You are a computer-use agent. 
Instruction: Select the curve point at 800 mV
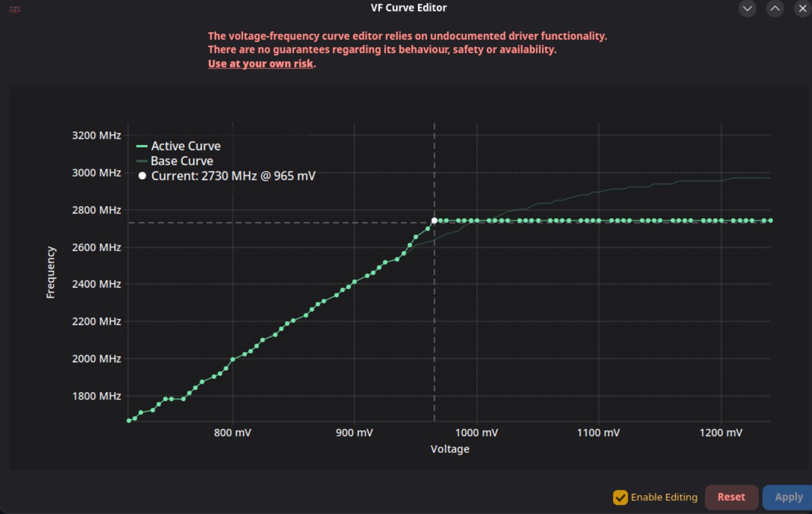[x=233, y=360]
